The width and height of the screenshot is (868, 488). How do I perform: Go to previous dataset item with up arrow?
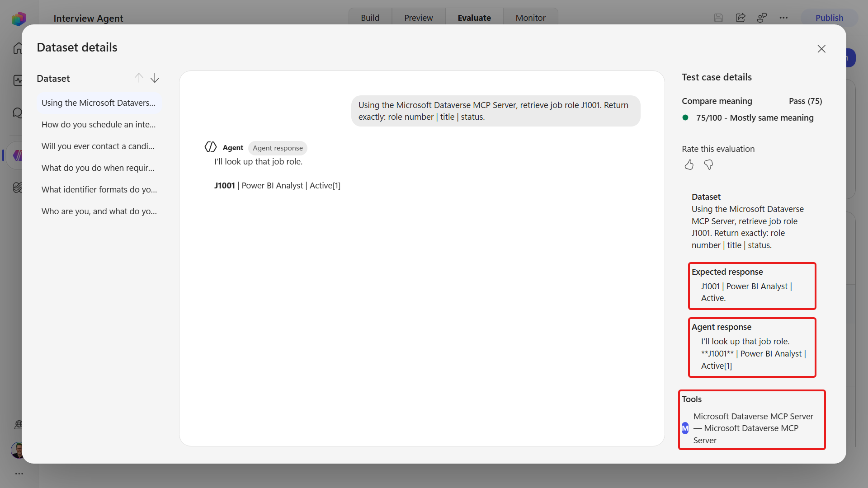tap(139, 78)
